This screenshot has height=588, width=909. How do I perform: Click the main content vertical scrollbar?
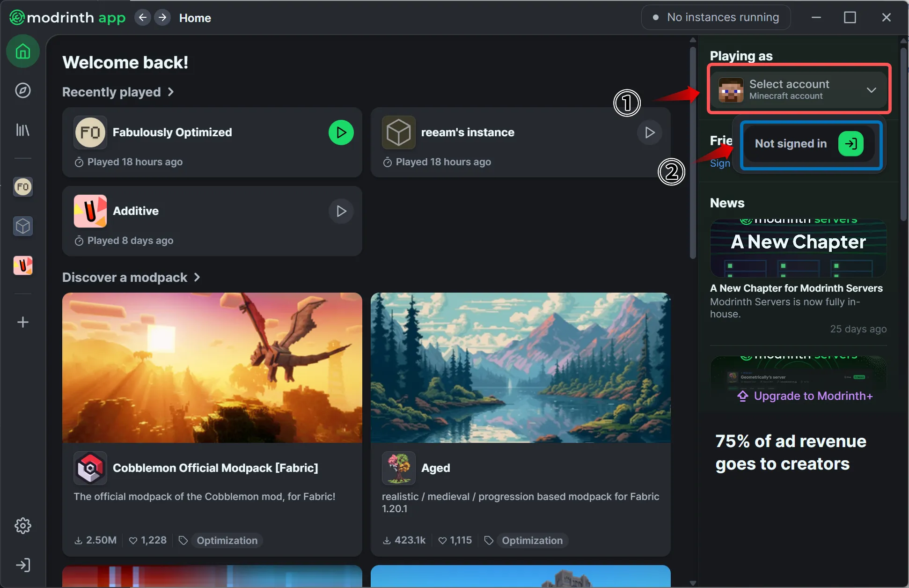693,150
